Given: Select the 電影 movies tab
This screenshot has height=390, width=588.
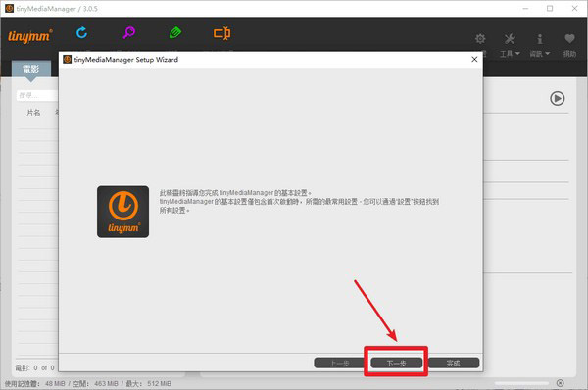Looking at the screenshot, I should click(x=31, y=69).
